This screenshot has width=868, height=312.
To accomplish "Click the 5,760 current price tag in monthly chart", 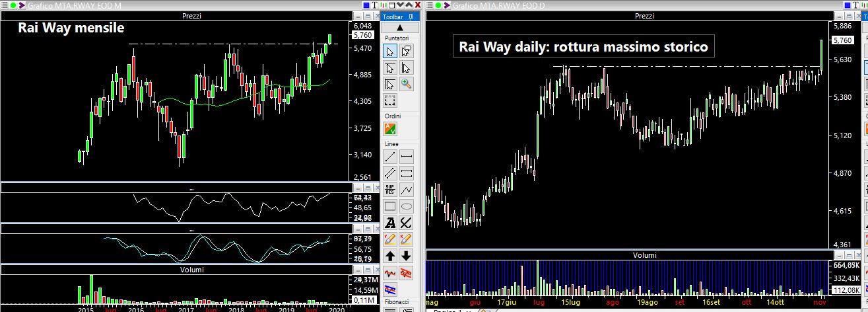I will (363, 35).
